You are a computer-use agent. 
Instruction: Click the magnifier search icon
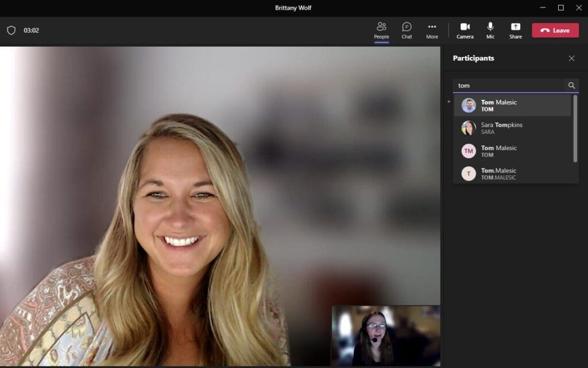(x=571, y=86)
